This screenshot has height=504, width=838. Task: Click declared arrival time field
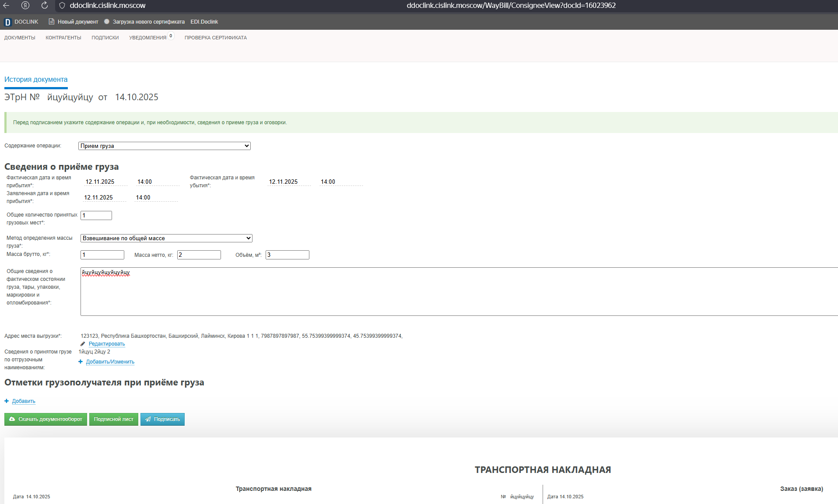(x=156, y=197)
